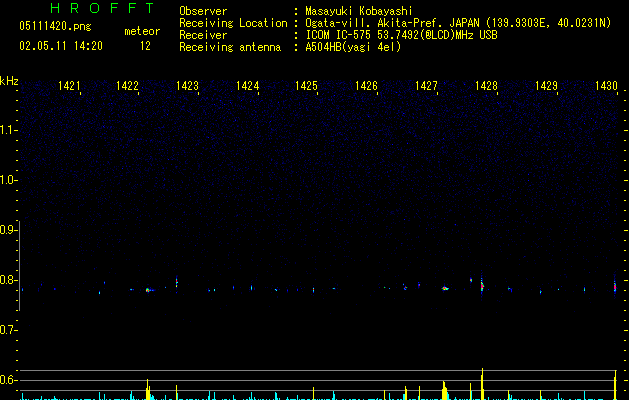
Task: Click the 1425 time axis marker
Action: pyautogui.click(x=306, y=86)
